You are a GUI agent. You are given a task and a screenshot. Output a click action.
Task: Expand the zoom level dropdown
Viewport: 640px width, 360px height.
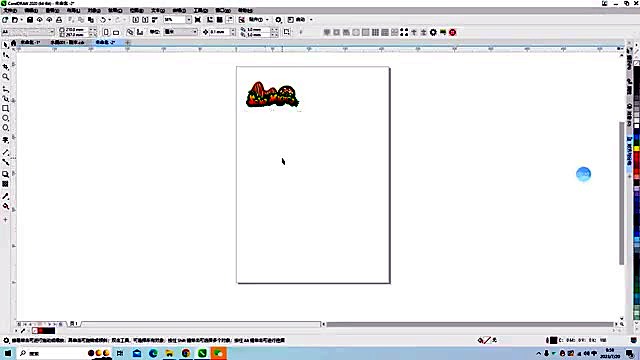(189, 20)
